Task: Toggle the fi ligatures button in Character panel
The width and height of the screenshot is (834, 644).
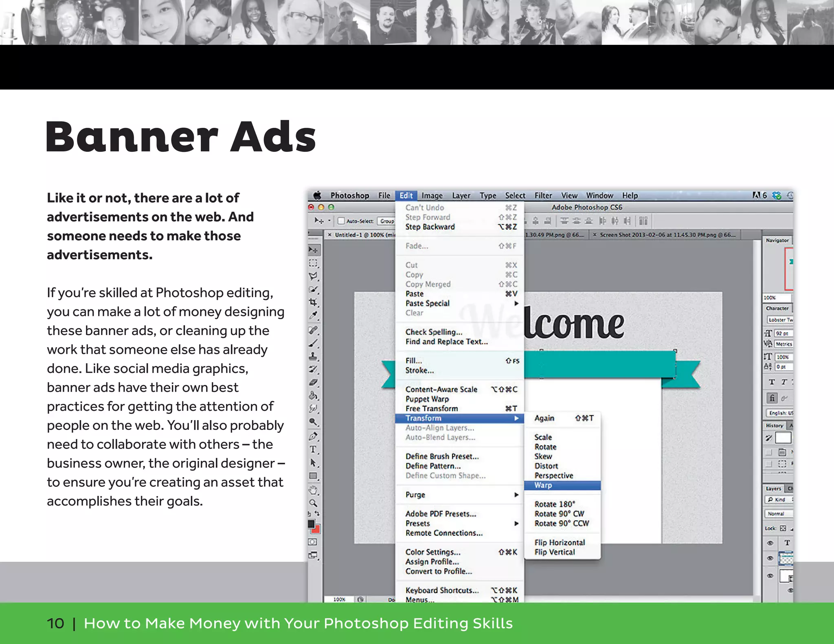Action: point(772,398)
